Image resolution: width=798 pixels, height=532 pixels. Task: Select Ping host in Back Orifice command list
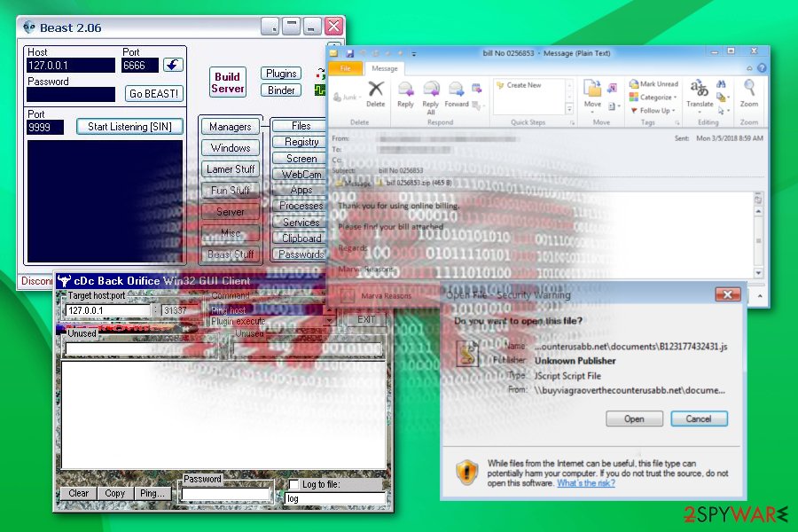pos(266,309)
